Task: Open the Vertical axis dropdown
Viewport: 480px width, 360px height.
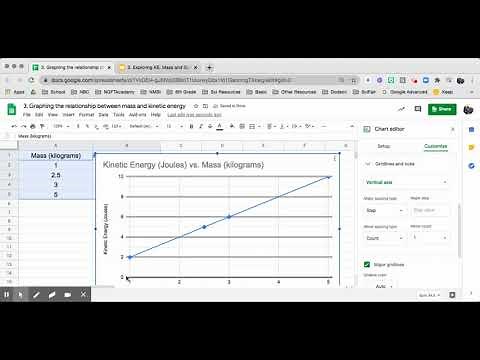Action: (x=406, y=182)
